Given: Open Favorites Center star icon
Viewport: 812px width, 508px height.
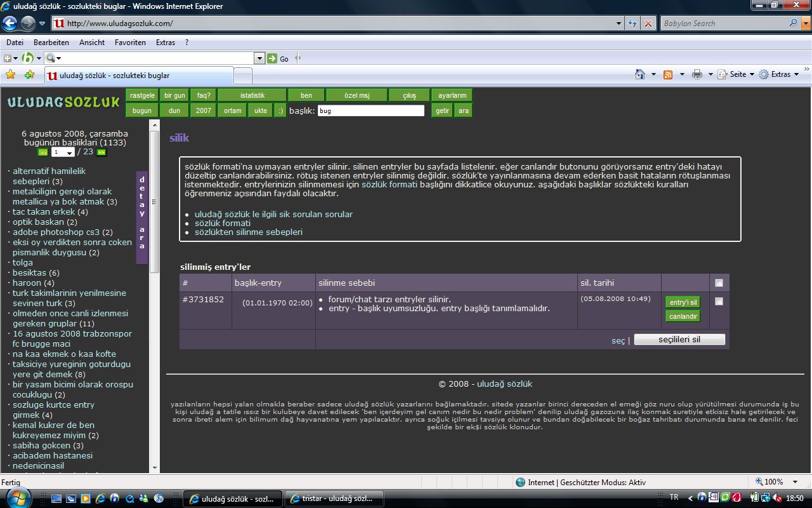Looking at the screenshot, I should [10, 74].
